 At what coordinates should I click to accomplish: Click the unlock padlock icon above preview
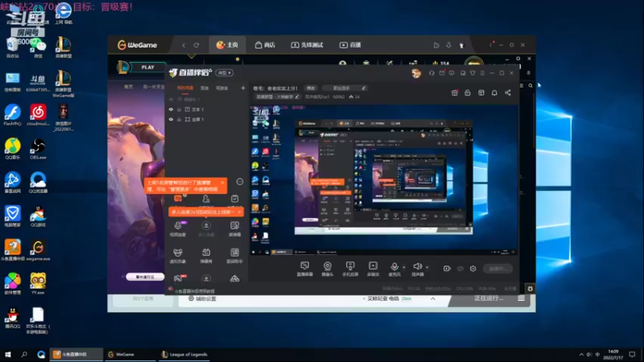pyautogui.click(x=468, y=93)
